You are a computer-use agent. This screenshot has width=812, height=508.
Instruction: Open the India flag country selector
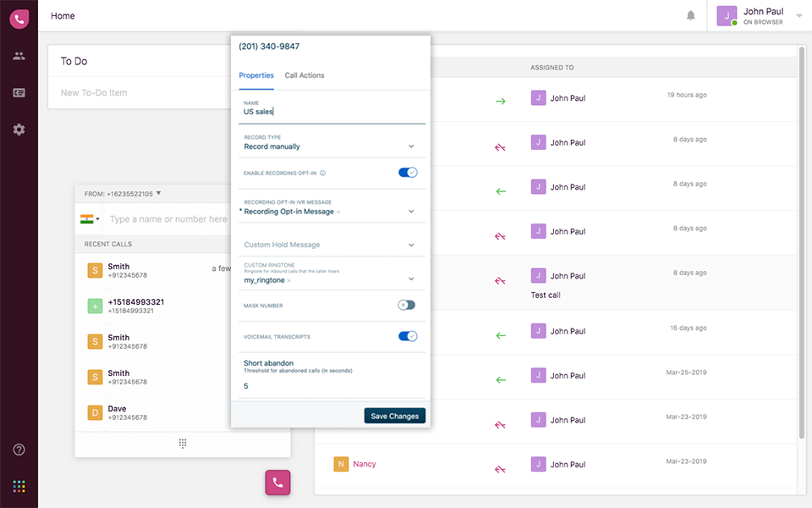pos(90,219)
